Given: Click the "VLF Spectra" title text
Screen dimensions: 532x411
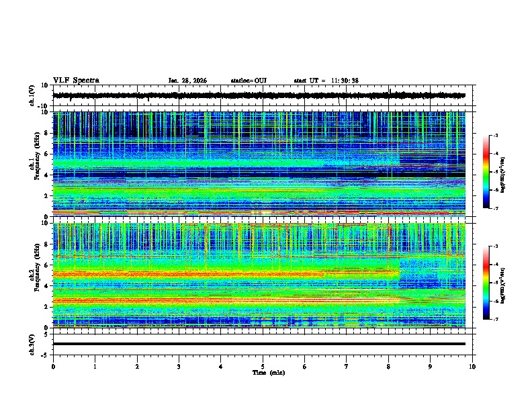Looking at the screenshot, I should click(x=76, y=81).
